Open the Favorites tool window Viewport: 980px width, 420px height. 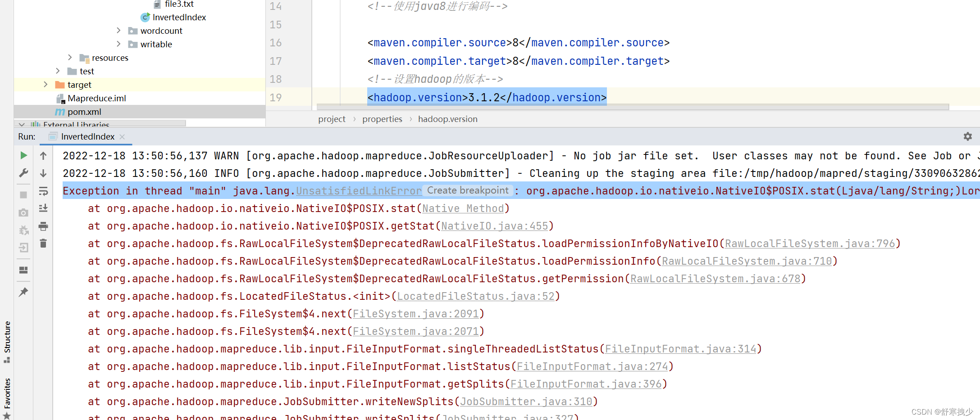[7, 398]
